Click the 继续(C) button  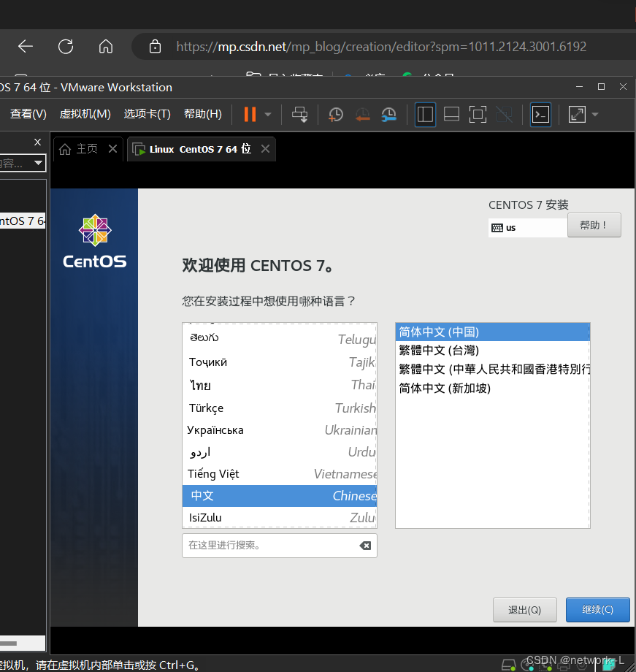pyautogui.click(x=598, y=610)
